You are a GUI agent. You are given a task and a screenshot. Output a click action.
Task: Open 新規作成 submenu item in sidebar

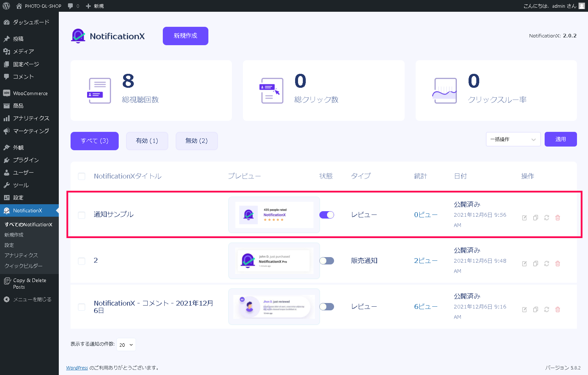pos(14,235)
